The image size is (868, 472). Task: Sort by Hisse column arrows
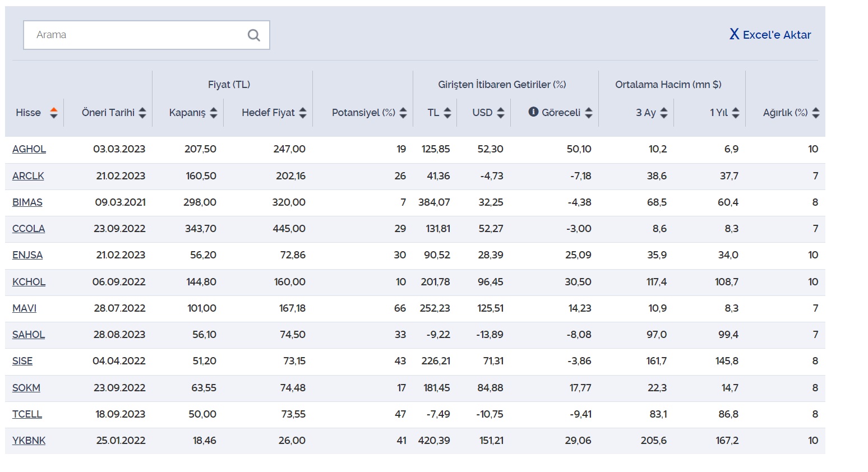[x=54, y=113]
